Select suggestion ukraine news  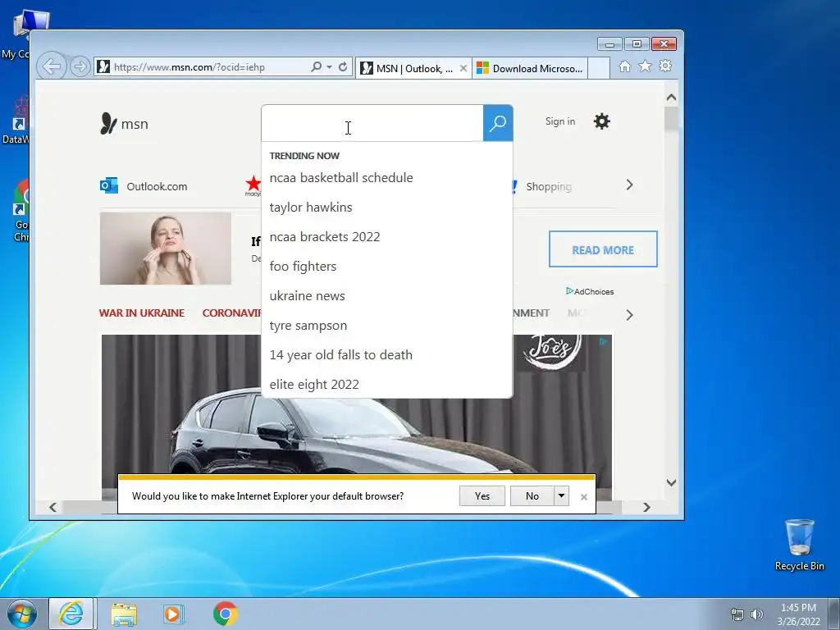pyautogui.click(x=307, y=295)
